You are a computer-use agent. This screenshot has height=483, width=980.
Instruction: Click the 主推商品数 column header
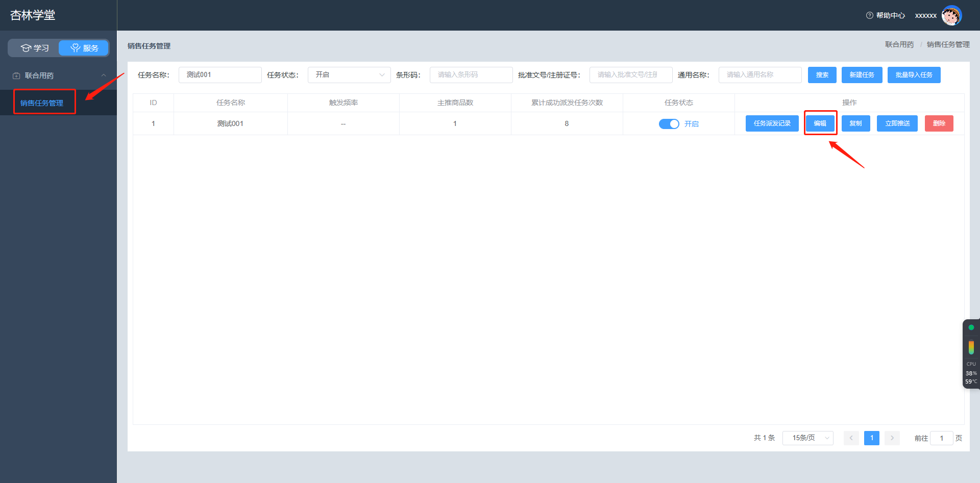(455, 103)
